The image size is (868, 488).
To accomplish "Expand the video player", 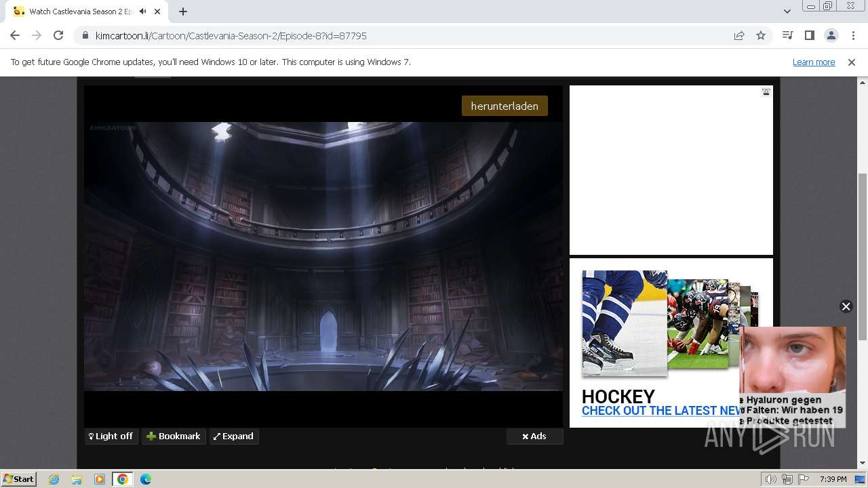I will coord(234,436).
